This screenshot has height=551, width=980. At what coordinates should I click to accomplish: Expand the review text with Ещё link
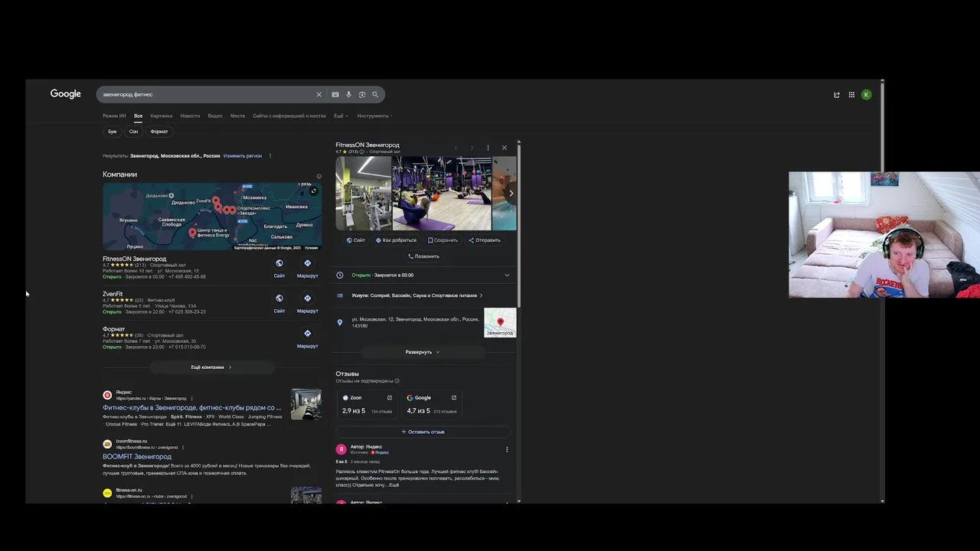[x=394, y=485]
